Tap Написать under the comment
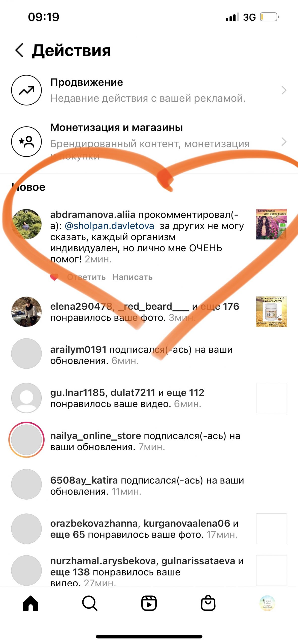 (133, 277)
